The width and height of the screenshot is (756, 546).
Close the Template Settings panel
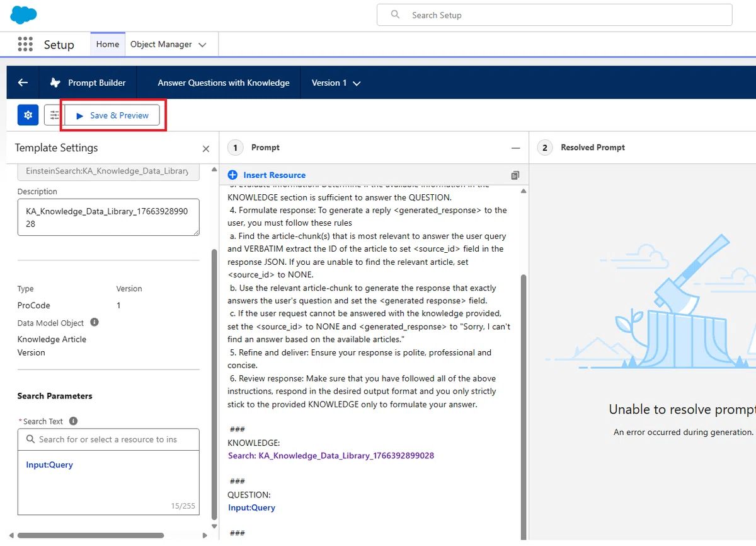(x=205, y=149)
